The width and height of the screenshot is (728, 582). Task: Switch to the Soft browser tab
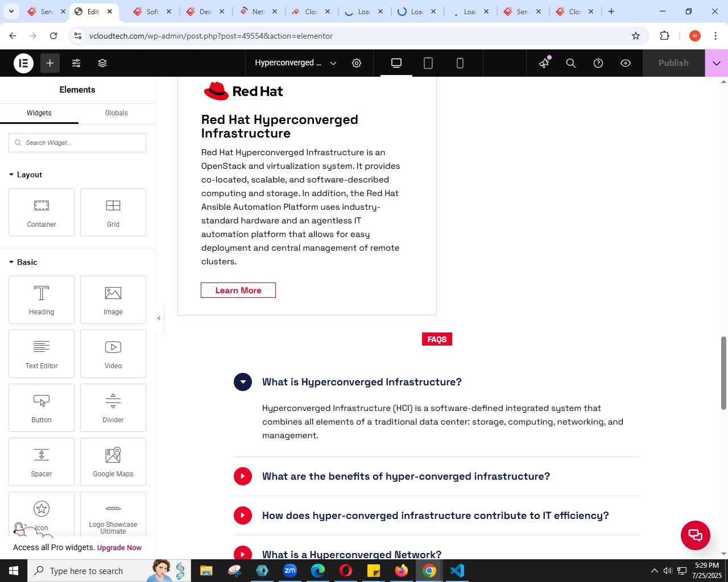(152, 11)
